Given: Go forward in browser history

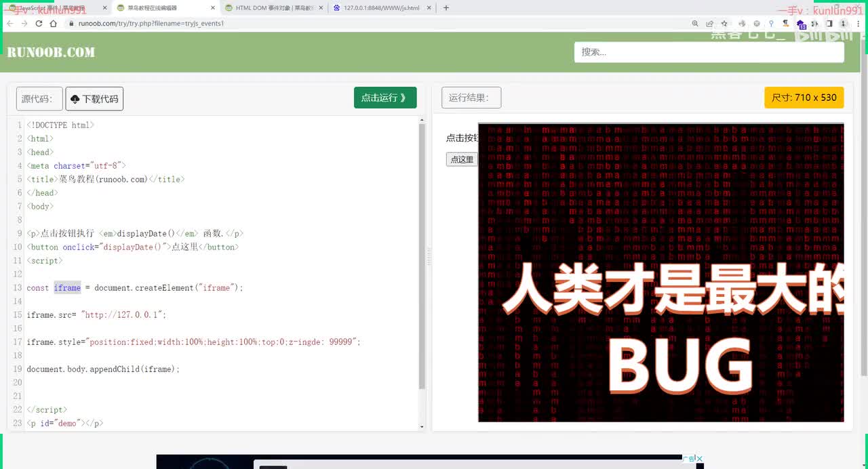Looking at the screenshot, I should [x=24, y=23].
